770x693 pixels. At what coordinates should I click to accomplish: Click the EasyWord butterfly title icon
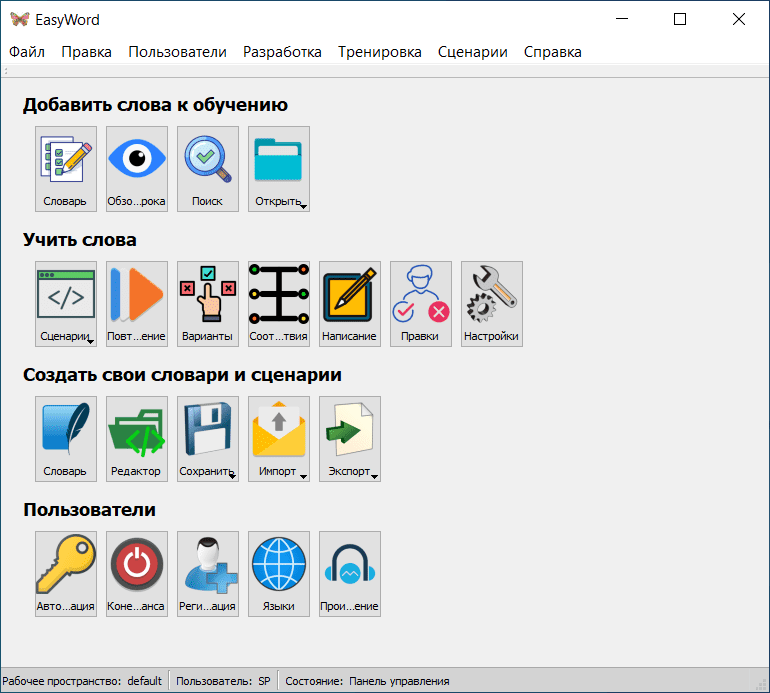coord(20,19)
